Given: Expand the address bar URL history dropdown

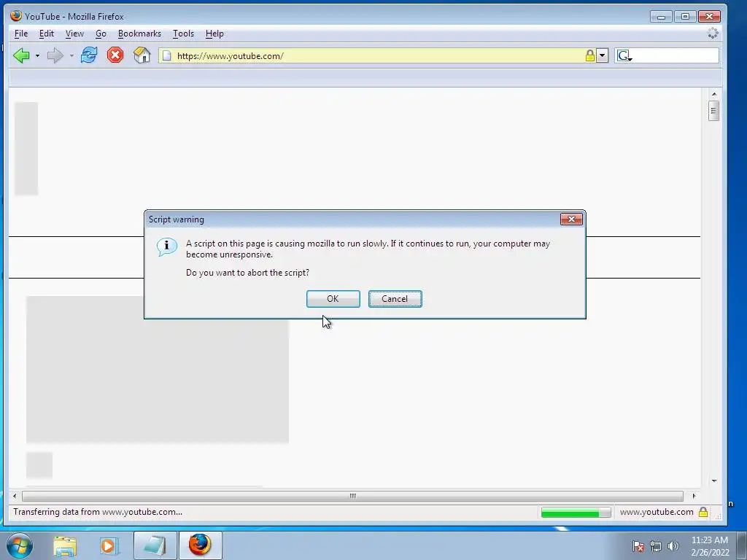Looking at the screenshot, I should tap(602, 55).
